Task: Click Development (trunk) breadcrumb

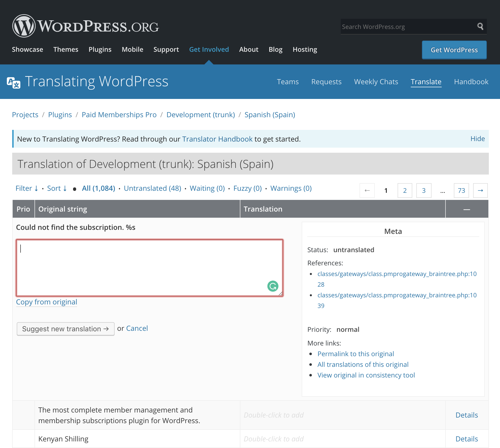Action: pyautogui.click(x=201, y=115)
